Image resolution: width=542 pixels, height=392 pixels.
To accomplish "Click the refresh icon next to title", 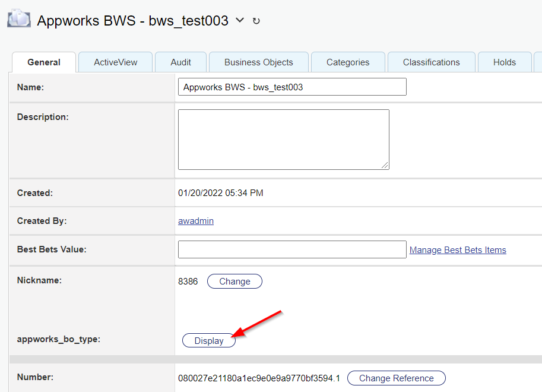I will (256, 21).
